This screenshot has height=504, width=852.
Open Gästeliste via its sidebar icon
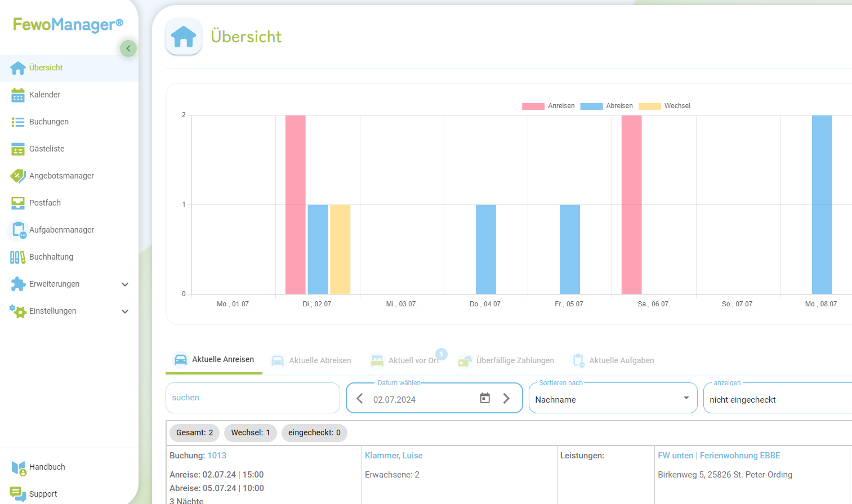[x=18, y=149]
